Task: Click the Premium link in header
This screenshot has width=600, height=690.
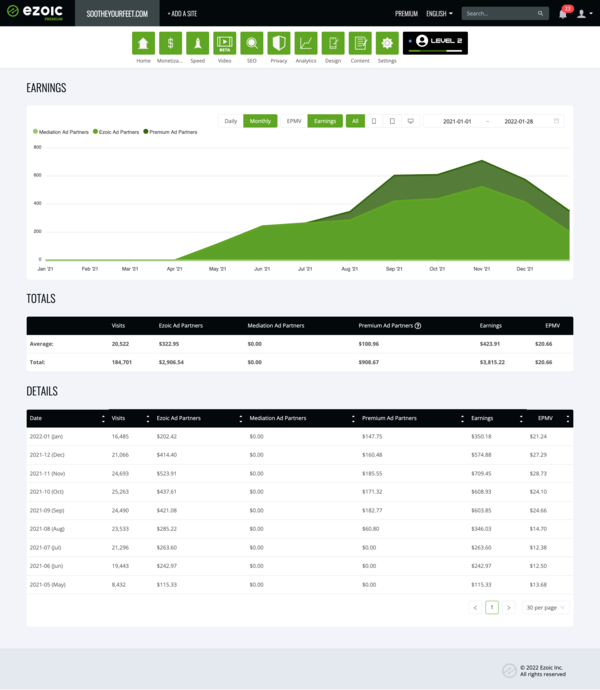Action: 406,14
